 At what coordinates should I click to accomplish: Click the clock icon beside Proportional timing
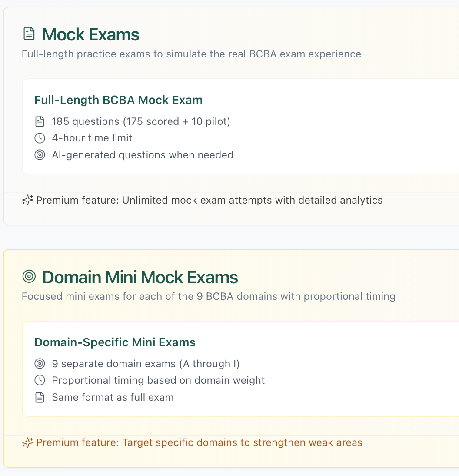click(40, 380)
